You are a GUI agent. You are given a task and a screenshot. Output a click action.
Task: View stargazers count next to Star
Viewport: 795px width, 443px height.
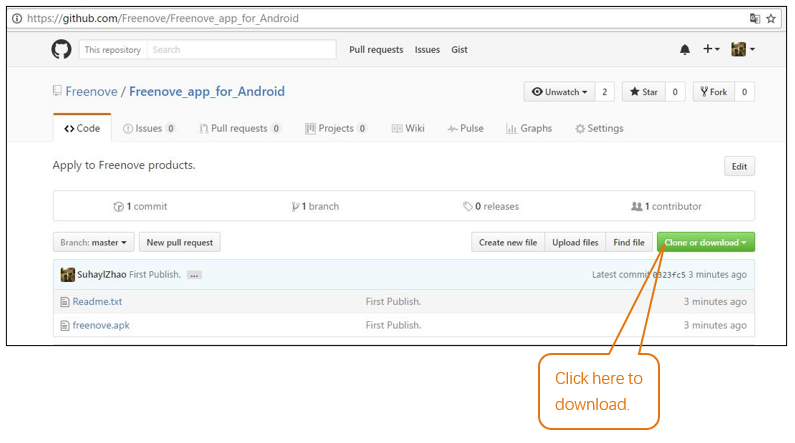[675, 92]
